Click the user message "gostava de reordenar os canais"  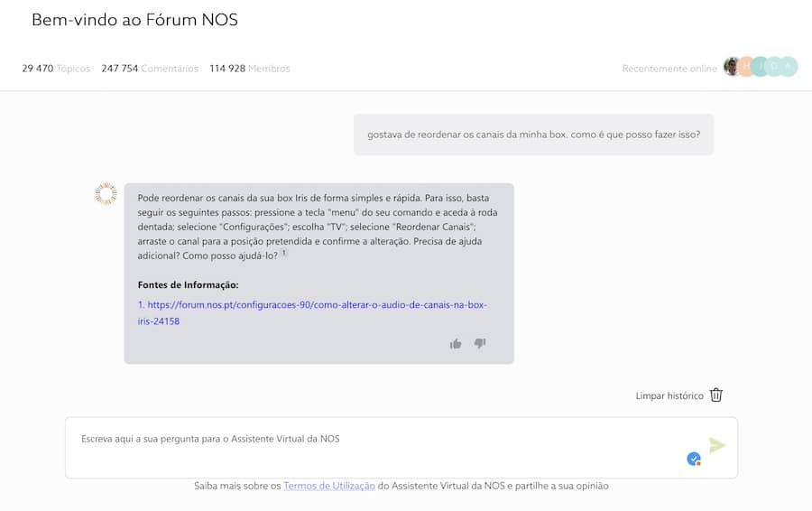click(534, 135)
